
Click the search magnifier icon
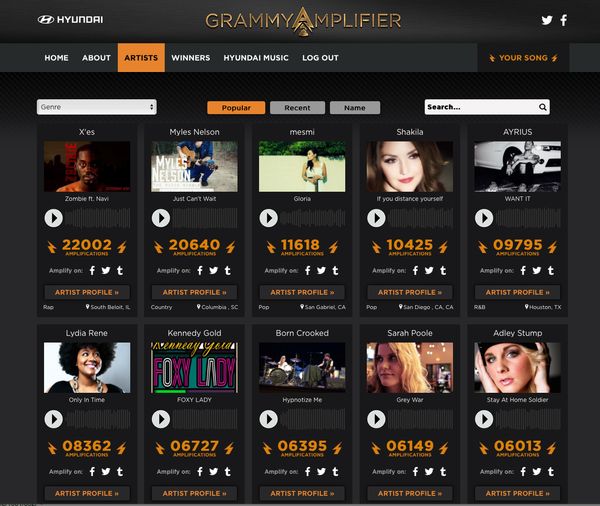tap(543, 107)
